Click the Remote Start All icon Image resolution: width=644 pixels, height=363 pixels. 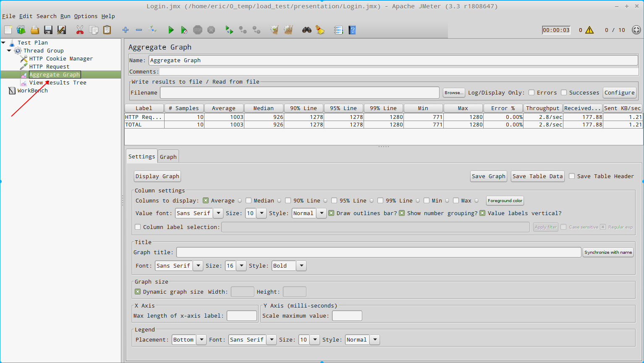[229, 30]
